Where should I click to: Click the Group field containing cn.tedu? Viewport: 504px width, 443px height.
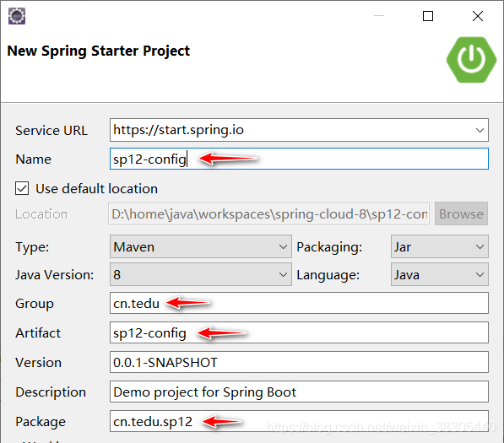[299, 303]
